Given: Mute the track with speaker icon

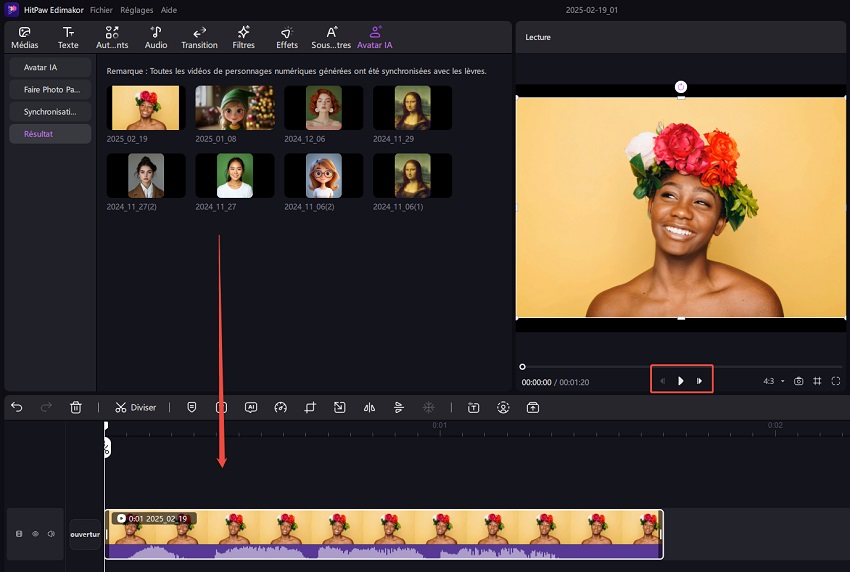Looking at the screenshot, I should coord(51,534).
